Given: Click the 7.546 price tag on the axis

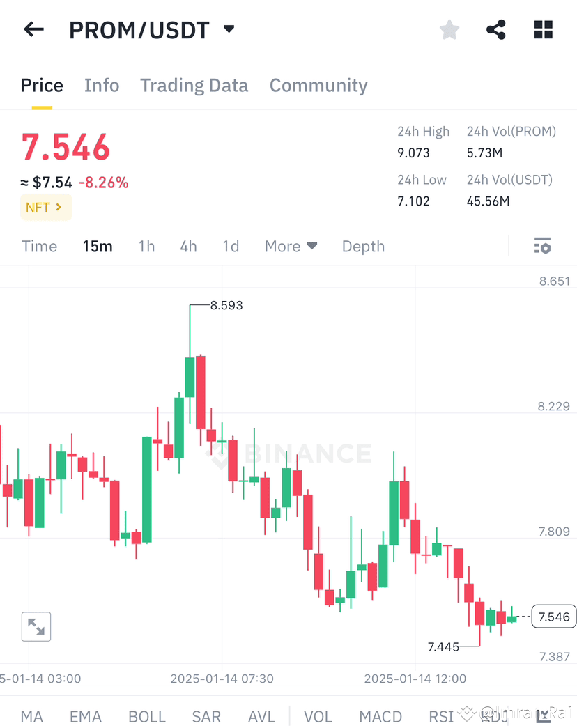Looking at the screenshot, I should (553, 617).
